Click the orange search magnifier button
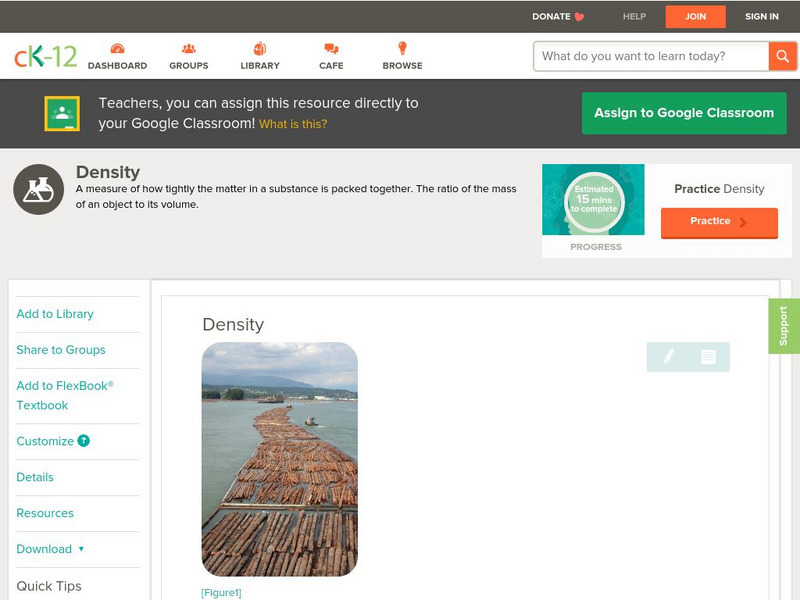Screen dimensions: 800x600 (782, 56)
